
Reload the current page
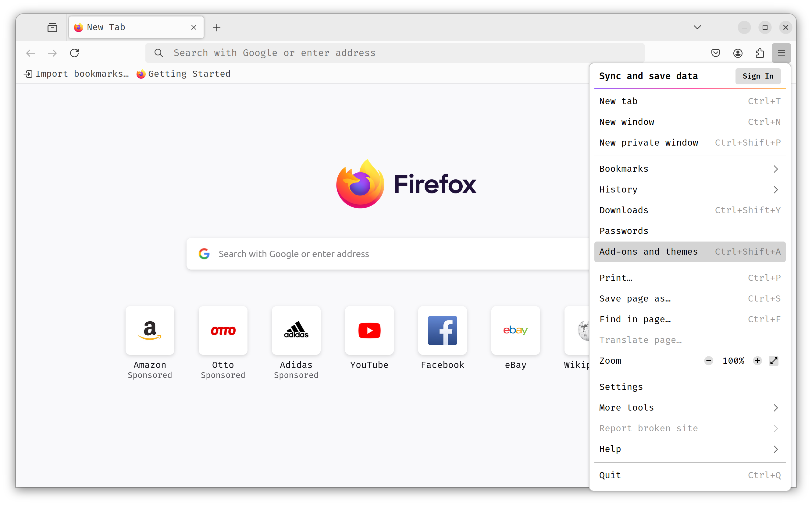(x=74, y=53)
